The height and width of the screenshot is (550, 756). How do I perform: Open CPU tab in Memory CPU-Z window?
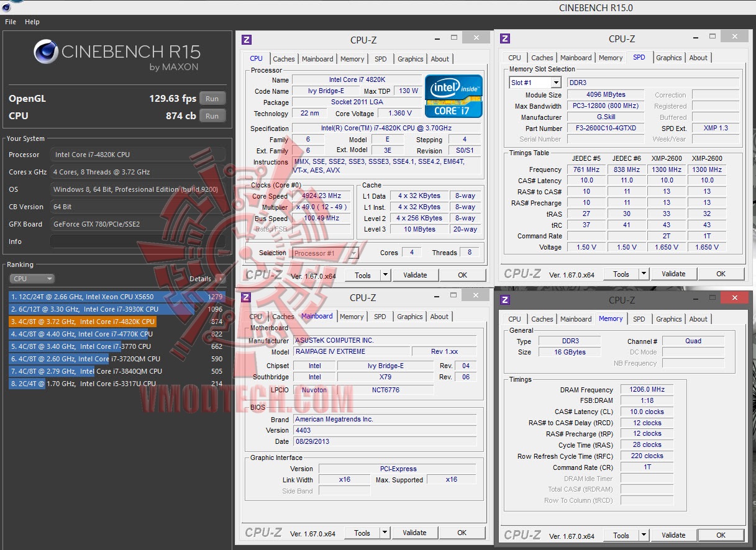(x=515, y=319)
